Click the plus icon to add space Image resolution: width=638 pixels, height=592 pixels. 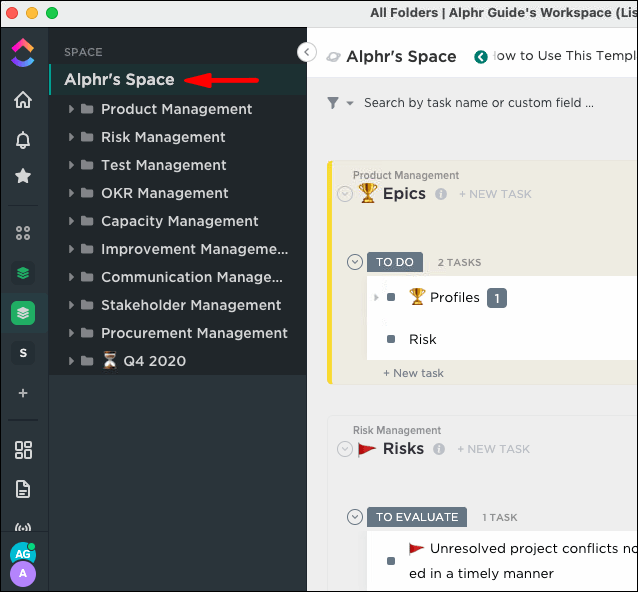tap(23, 393)
